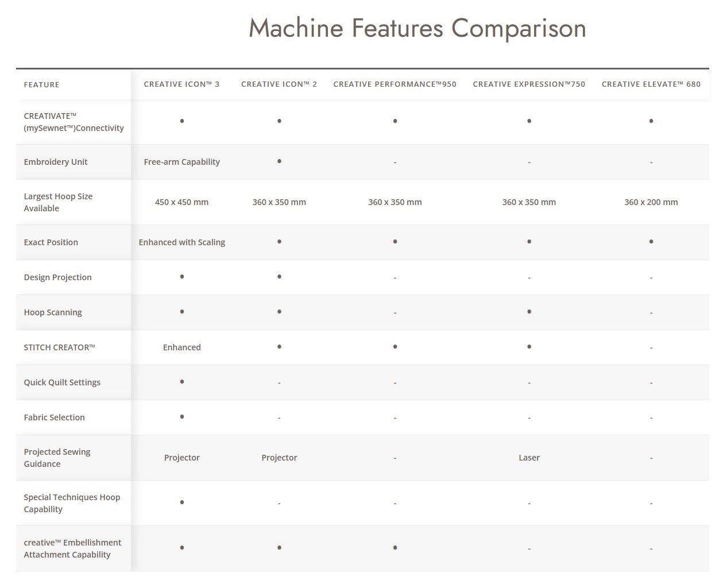Click the Exact Position dot under Performance 950
727x588 pixels.
point(395,242)
